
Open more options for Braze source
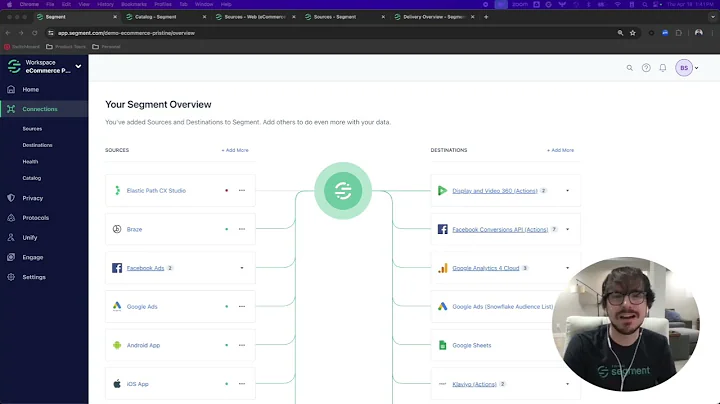pyautogui.click(x=242, y=229)
